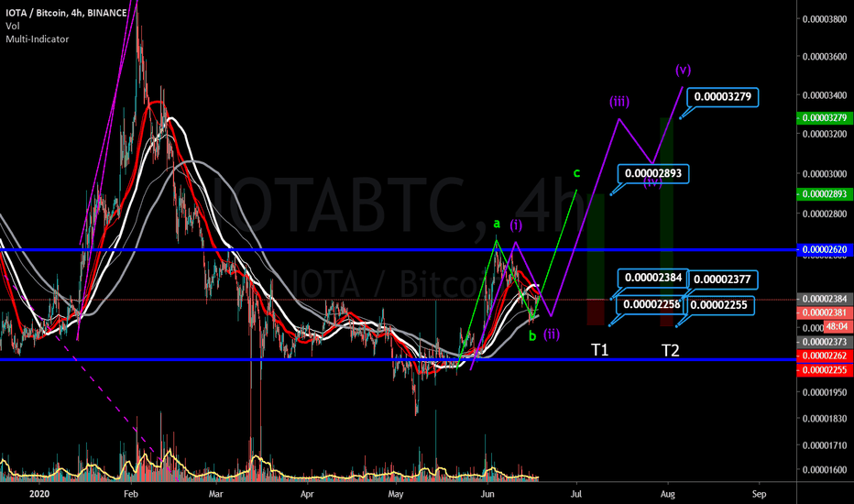The height and width of the screenshot is (504, 854).
Task: Click the 0.00001600 price scale label
Action: click(x=825, y=470)
